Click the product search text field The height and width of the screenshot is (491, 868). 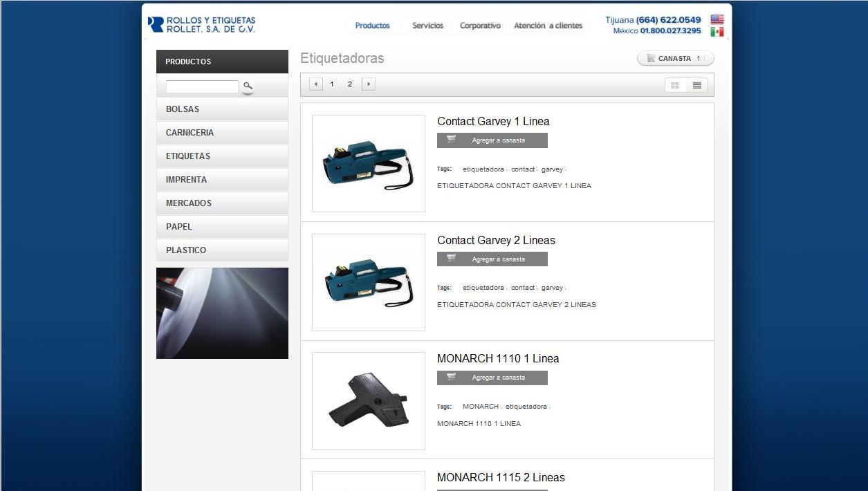point(202,87)
